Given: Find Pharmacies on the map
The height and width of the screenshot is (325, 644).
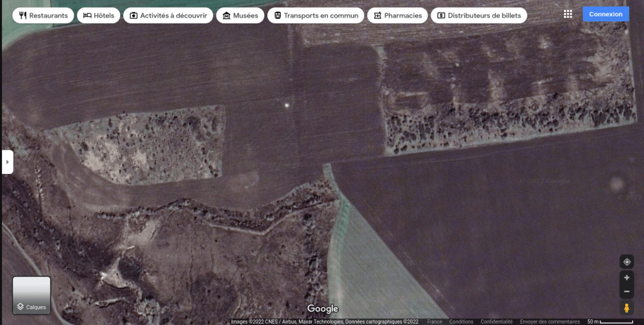Looking at the screenshot, I should 398,15.
